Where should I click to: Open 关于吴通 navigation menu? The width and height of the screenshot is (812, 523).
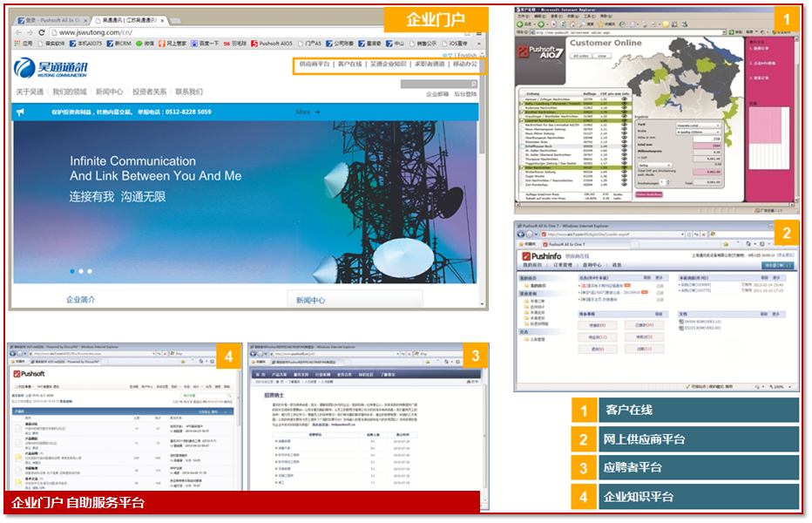pyautogui.click(x=30, y=92)
